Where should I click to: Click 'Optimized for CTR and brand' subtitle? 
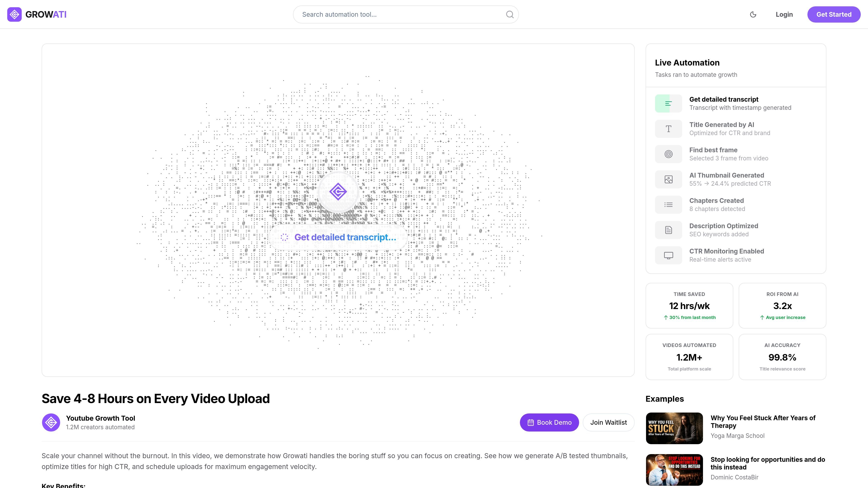(729, 133)
